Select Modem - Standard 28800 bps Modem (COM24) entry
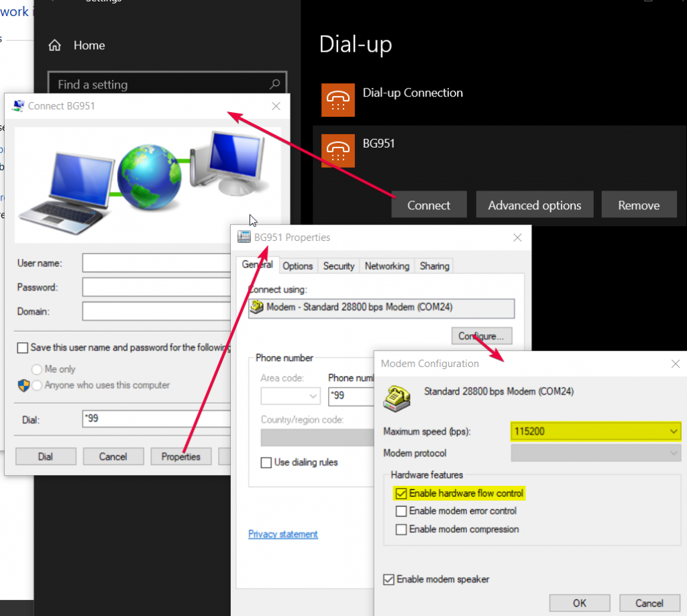 tap(381, 309)
